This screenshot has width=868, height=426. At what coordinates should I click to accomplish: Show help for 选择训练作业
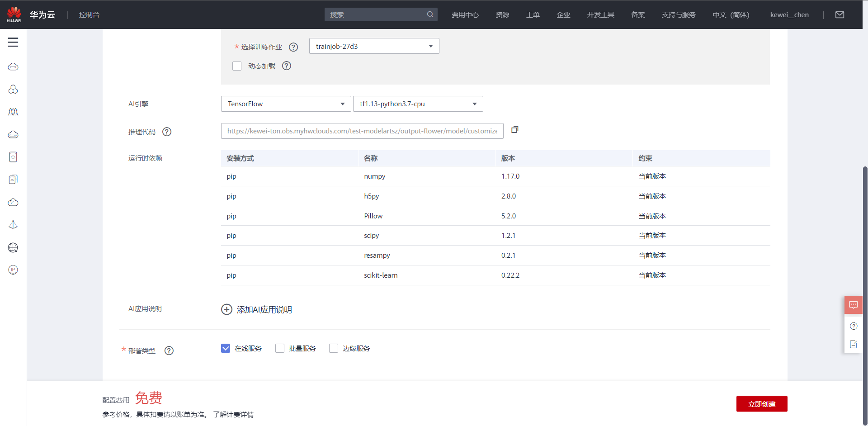tap(293, 47)
